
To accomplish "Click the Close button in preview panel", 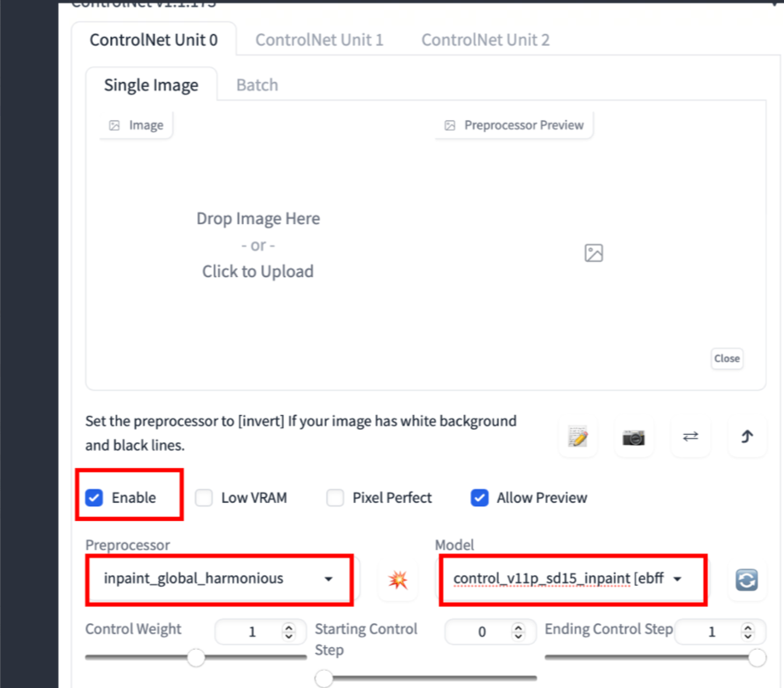I will [727, 359].
